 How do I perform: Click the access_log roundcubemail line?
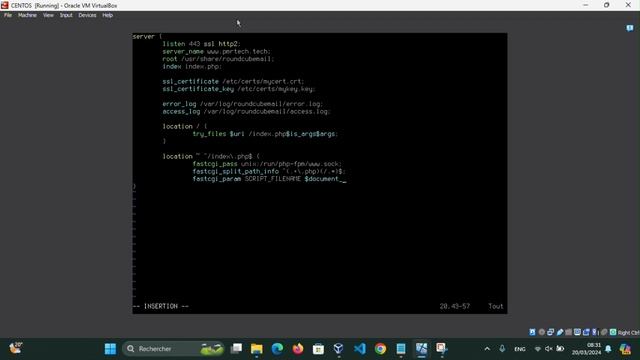pos(246,111)
